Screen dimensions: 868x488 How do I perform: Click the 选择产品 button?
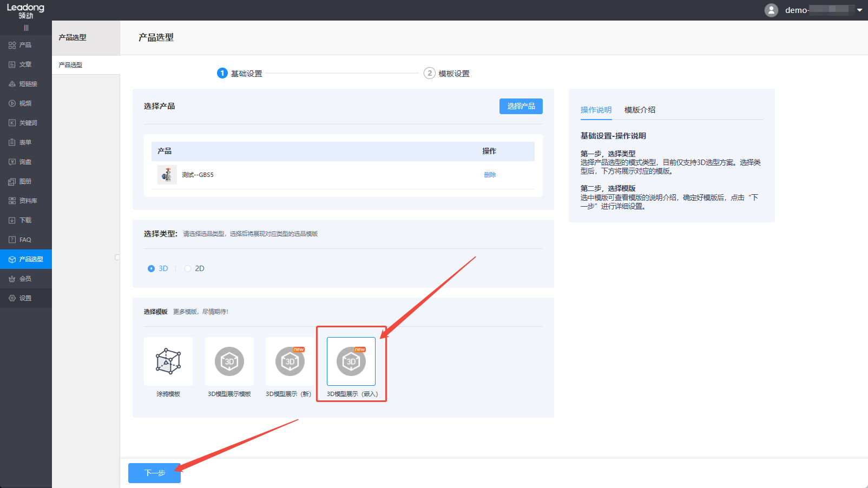pyautogui.click(x=521, y=106)
